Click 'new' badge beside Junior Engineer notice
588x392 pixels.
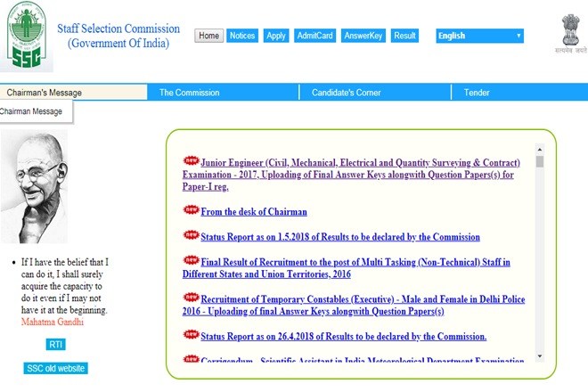pyautogui.click(x=192, y=161)
